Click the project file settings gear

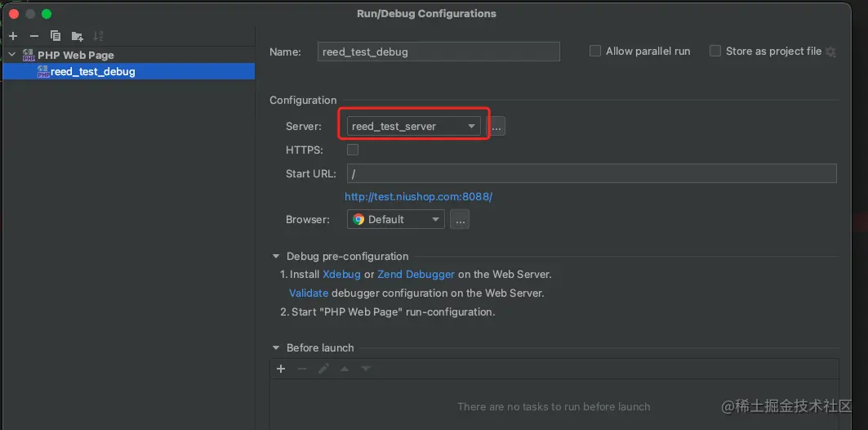point(831,52)
